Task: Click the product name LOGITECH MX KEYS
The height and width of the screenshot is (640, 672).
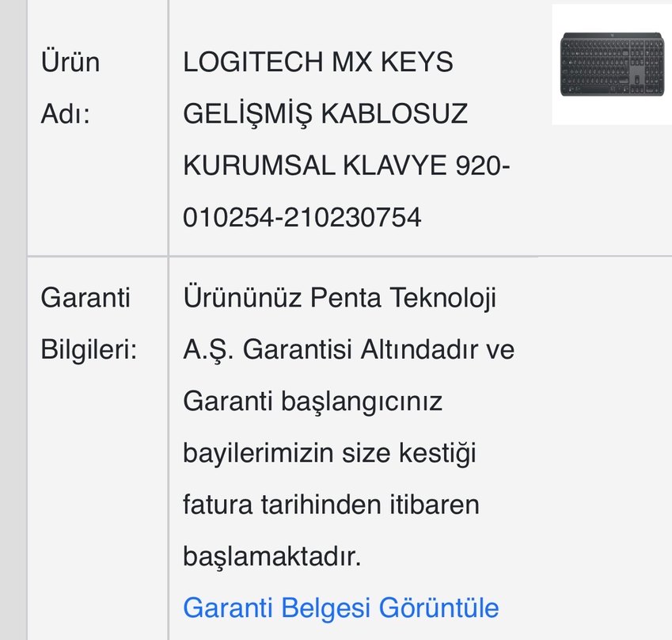Action: (317, 60)
